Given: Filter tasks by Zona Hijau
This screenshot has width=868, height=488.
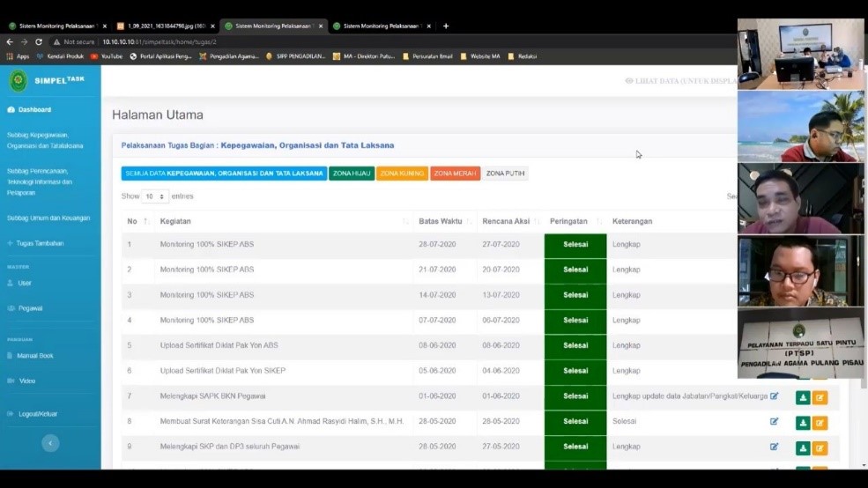Looking at the screenshot, I should click(352, 174).
